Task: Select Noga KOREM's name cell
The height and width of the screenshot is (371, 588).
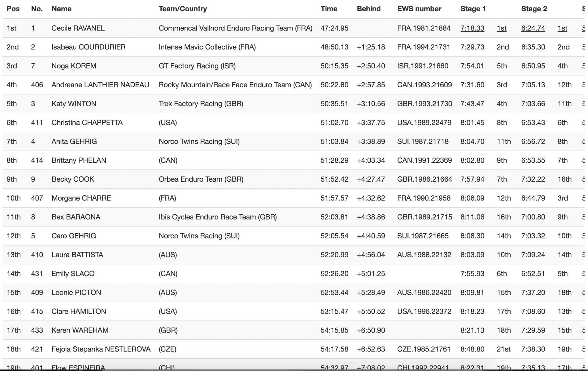Action: pos(74,66)
